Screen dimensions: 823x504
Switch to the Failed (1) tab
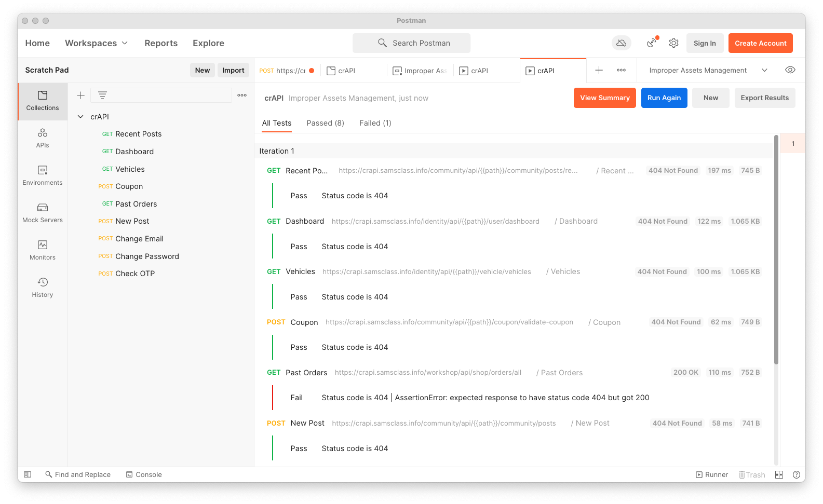(x=375, y=123)
